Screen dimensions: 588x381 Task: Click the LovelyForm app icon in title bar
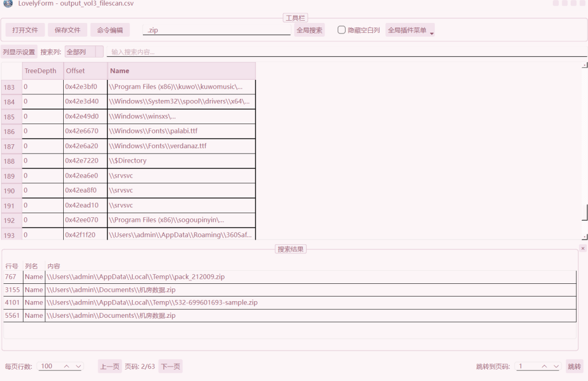coord(7,3)
